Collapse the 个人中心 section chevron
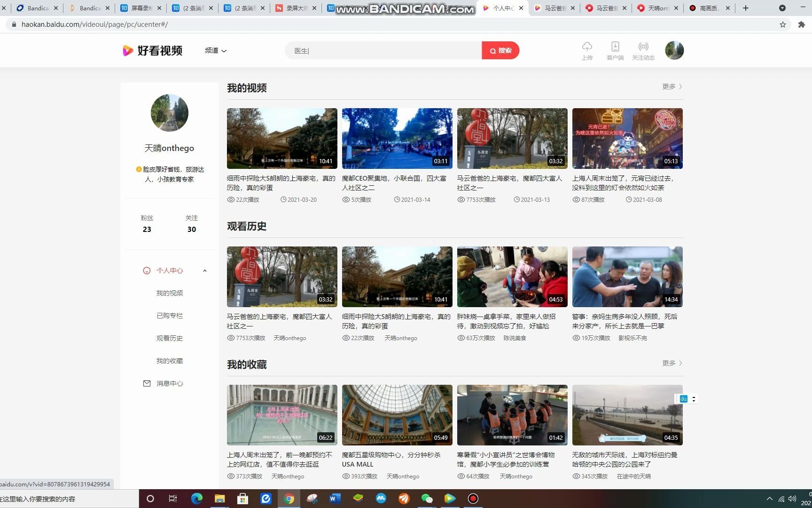Image resolution: width=812 pixels, height=508 pixels. 205,270
